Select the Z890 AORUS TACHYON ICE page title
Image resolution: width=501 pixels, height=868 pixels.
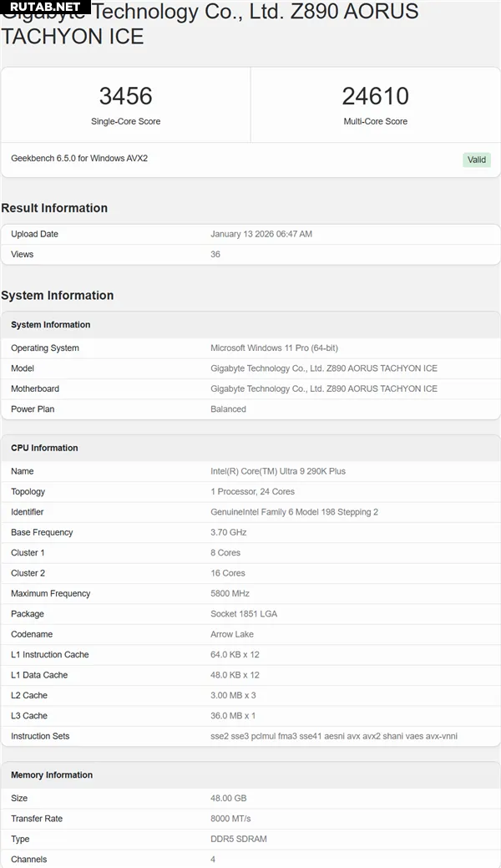(x=209, y=25)
